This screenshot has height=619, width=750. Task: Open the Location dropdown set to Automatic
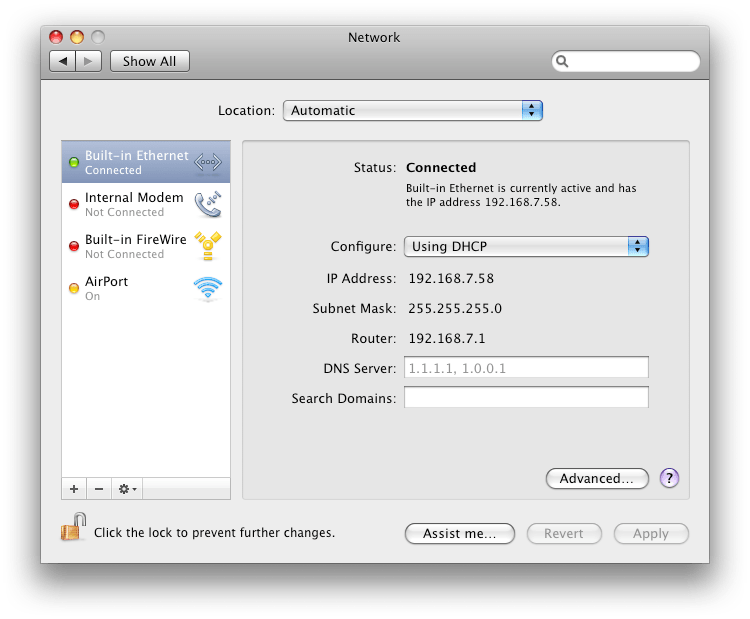pos(412,110)
